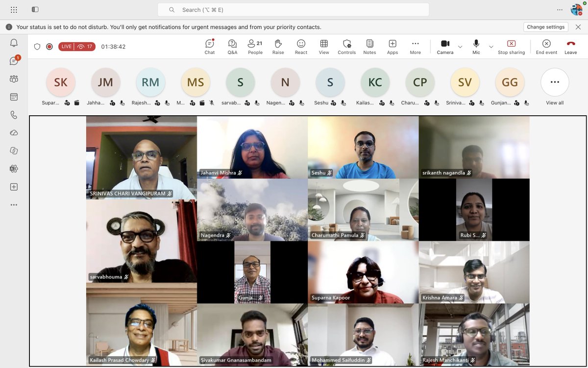Click View all participants button
The height and width of the screenshot is (368, 588).
(555, 87)
